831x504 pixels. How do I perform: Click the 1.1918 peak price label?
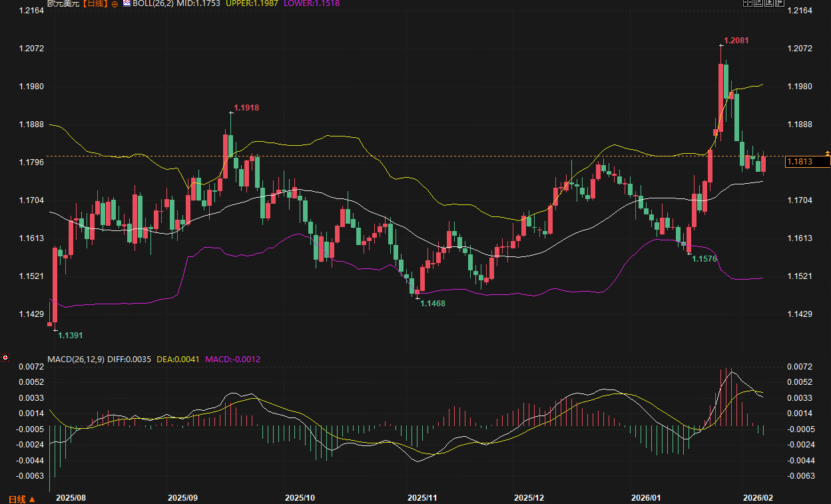tap(246, 108)
